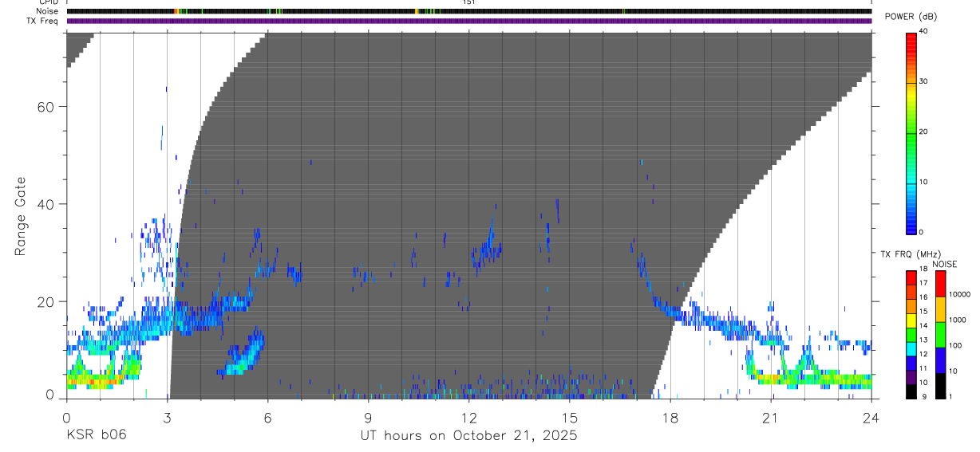The height and width of the screenshot is (452, 980).
Task: Click the 30 label on POWER scale
Action: click(x=923, y=81)
